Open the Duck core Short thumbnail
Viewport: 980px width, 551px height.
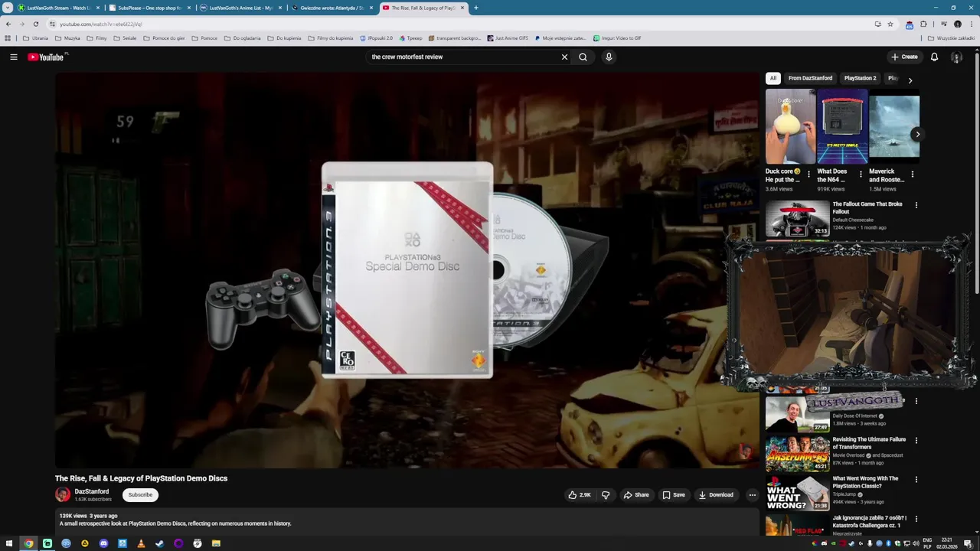(790, 127)
